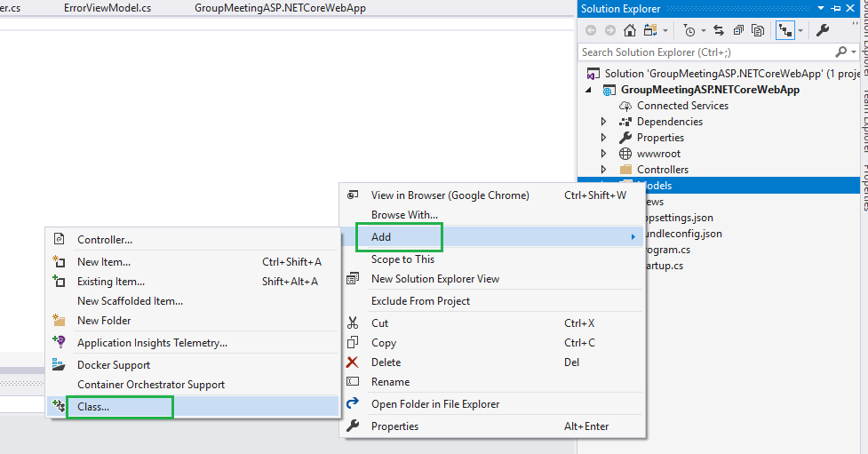Click the Properties side tab
This screenshot has width=868, height=454.
click(x=864, y=187)
